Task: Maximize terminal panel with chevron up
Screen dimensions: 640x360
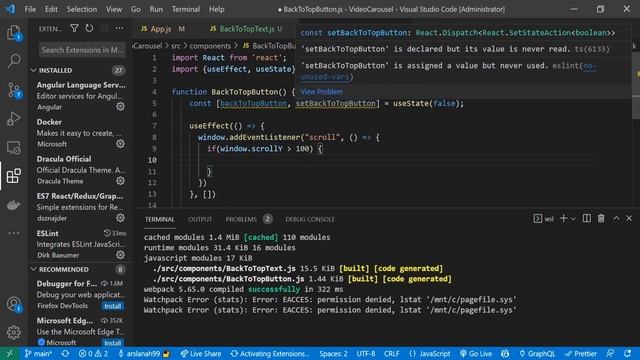Action: (x=616, y=219)
